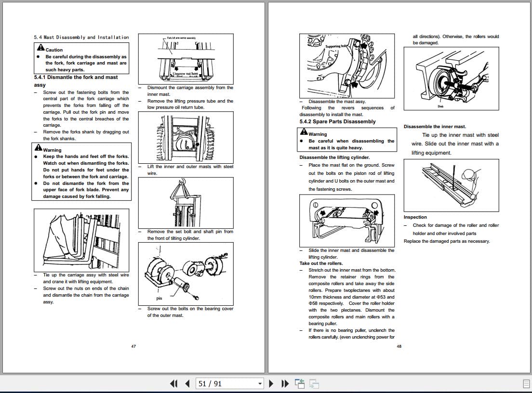Go to the next page
532x393 pixels.
coord(271,383)
